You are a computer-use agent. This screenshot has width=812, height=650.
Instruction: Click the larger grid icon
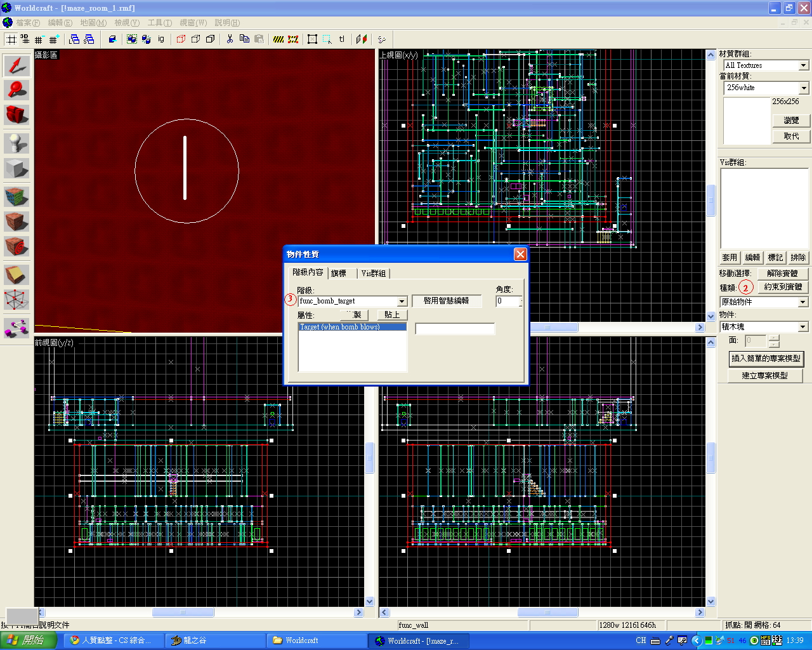(54, 39)
